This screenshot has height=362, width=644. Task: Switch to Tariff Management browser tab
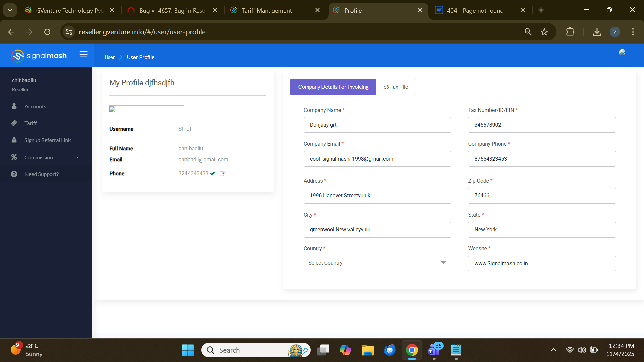(x=267, y=10)
